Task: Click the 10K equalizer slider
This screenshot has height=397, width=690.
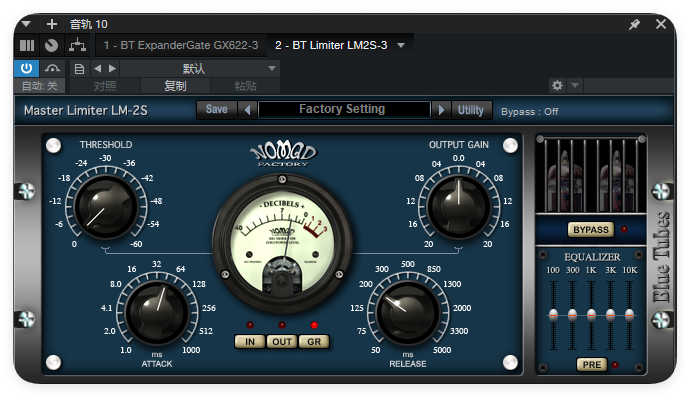Action: pyautogui.click(x=630, y=315)
